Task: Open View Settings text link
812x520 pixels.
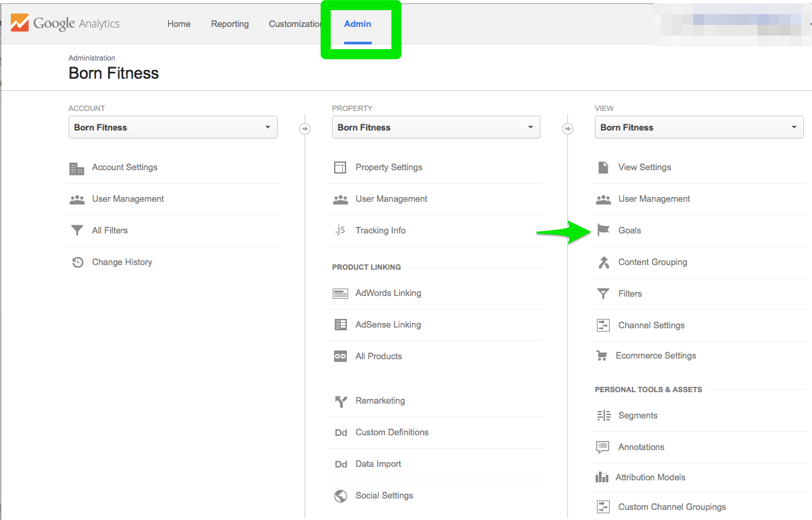Action: 645,168
